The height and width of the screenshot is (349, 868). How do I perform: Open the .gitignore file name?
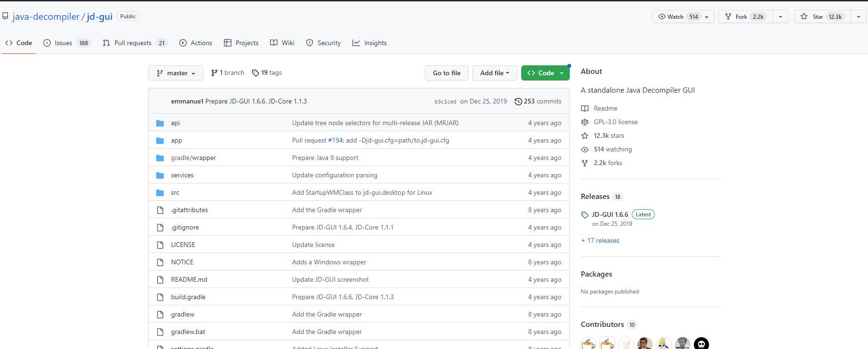[x=185, y=228]
